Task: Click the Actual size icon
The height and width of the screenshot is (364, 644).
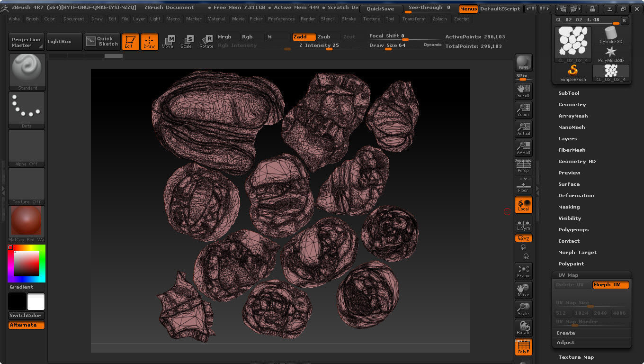Action: 523,128
